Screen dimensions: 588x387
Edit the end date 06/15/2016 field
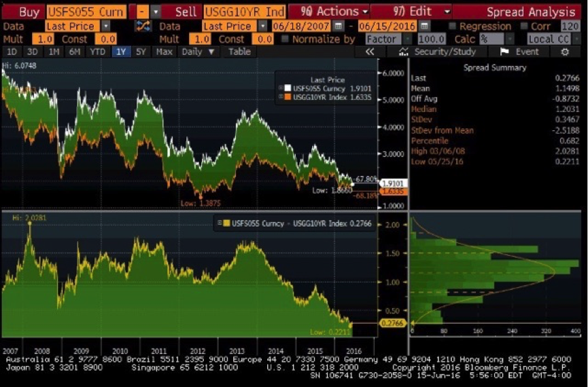coord(387,26)
